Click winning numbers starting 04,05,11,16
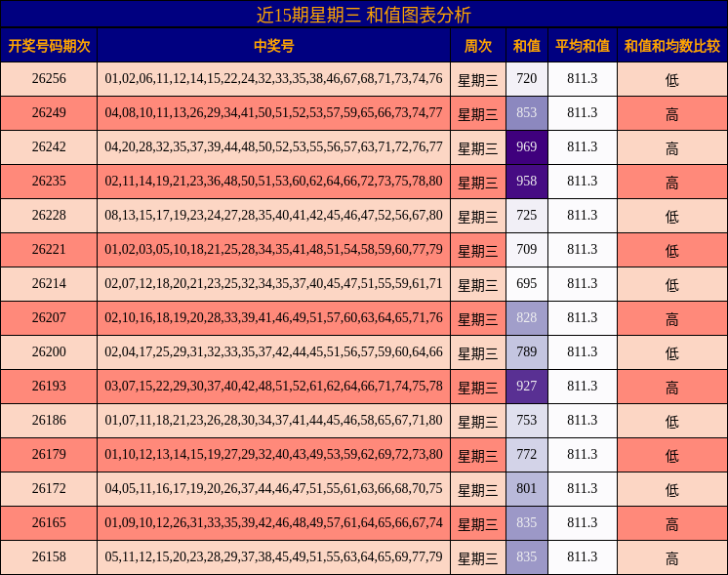728x575 pixels. pos(273,488)
